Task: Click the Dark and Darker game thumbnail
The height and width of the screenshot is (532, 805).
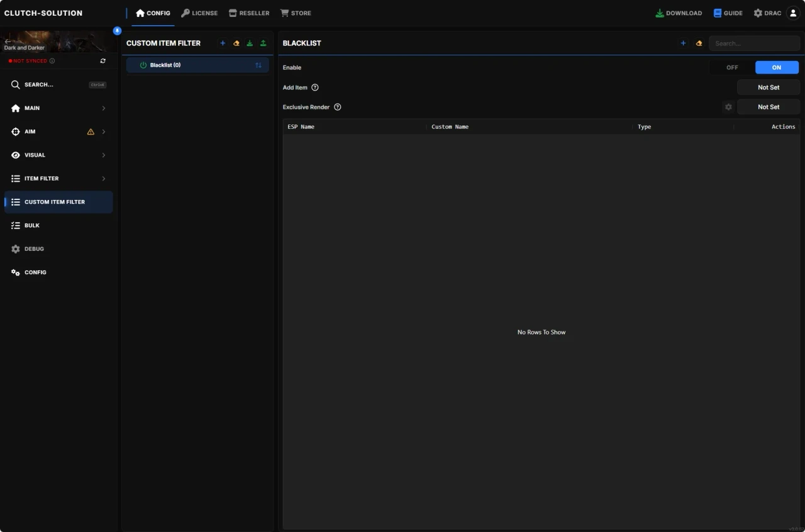Action: [x=58, y=42]
